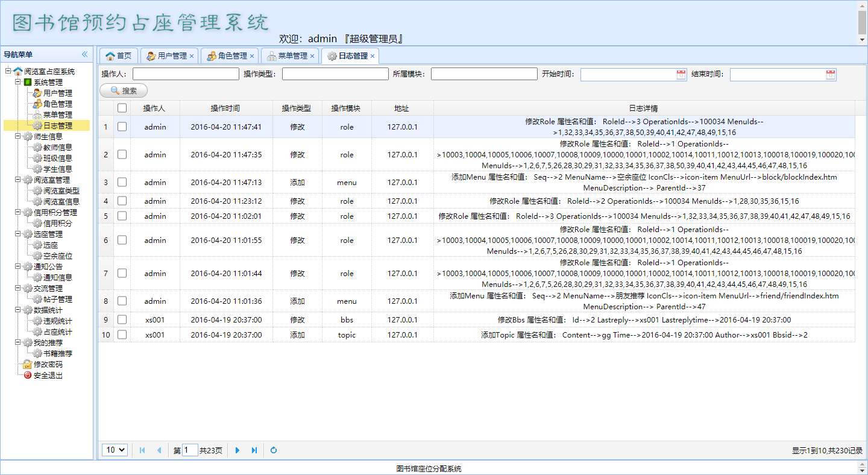
Task: Sort by the 操作时间 column header
Action: 225,109
